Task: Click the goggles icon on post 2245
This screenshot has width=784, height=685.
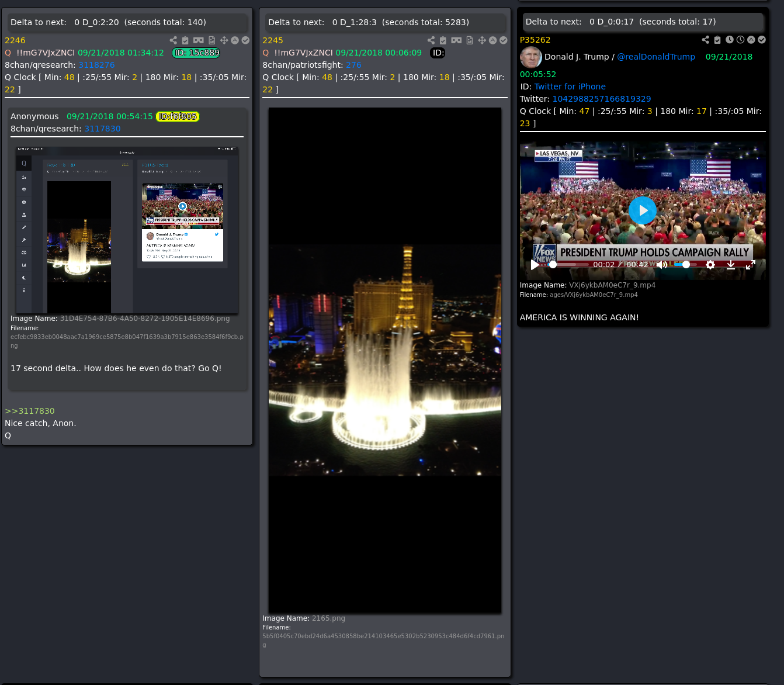Action: tap(456, 40)
